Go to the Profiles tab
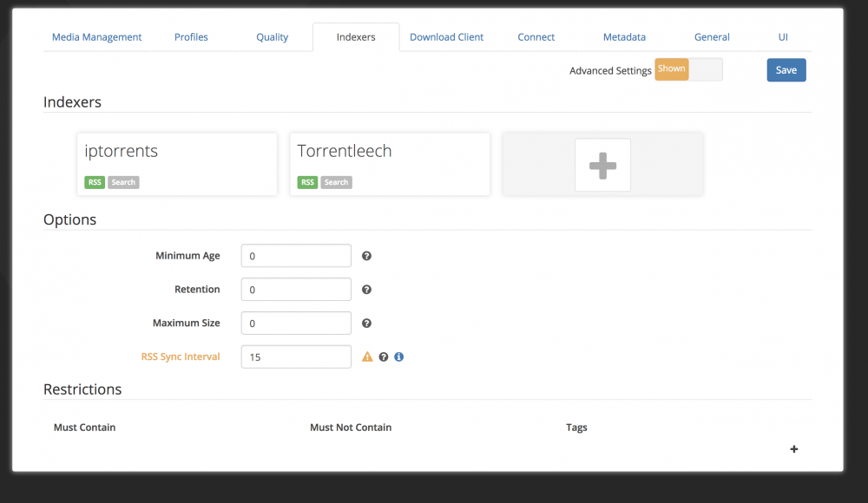The width and height of the screenshot is (868, 503). [x=191, y=37]
